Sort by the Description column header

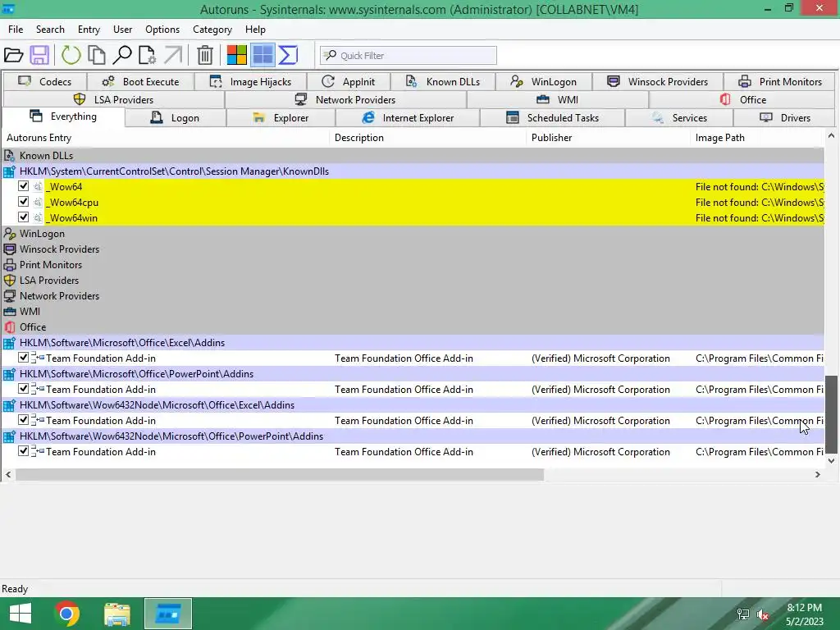(x=428, y=138)
